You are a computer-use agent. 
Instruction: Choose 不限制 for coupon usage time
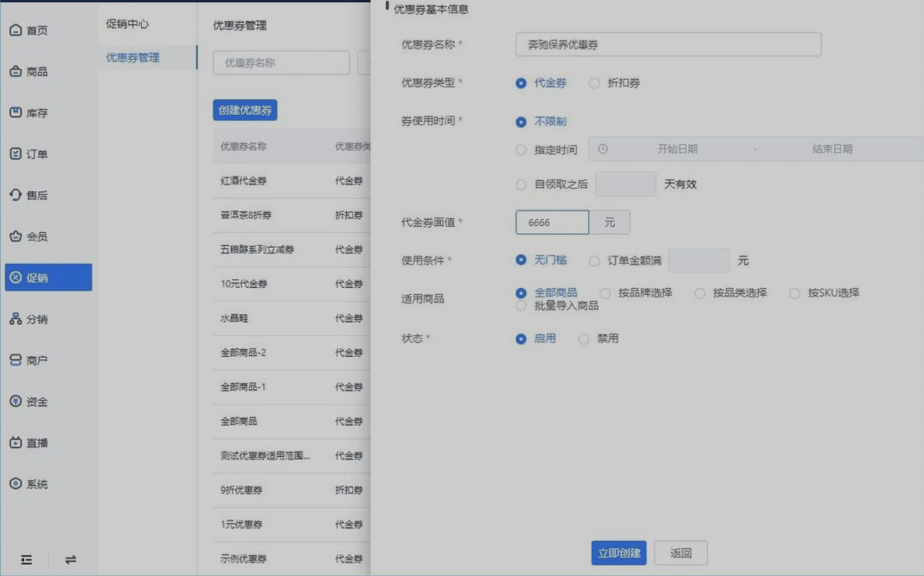pyautogui.click(x=521, y=122)
